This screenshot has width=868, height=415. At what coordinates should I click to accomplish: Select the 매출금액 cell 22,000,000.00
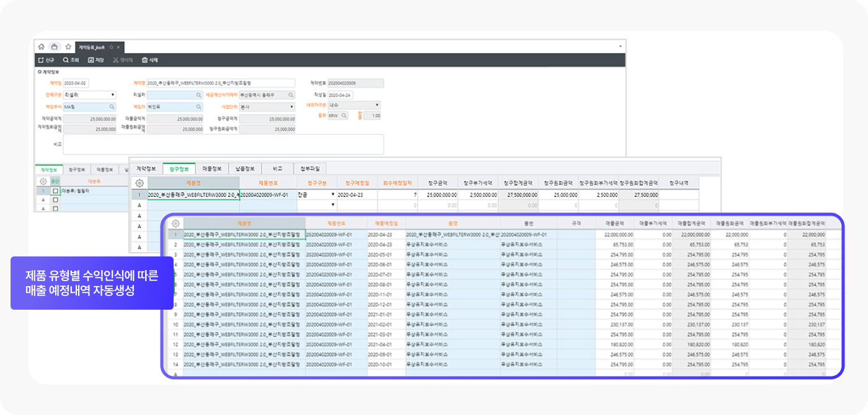[x=615, y=235]
